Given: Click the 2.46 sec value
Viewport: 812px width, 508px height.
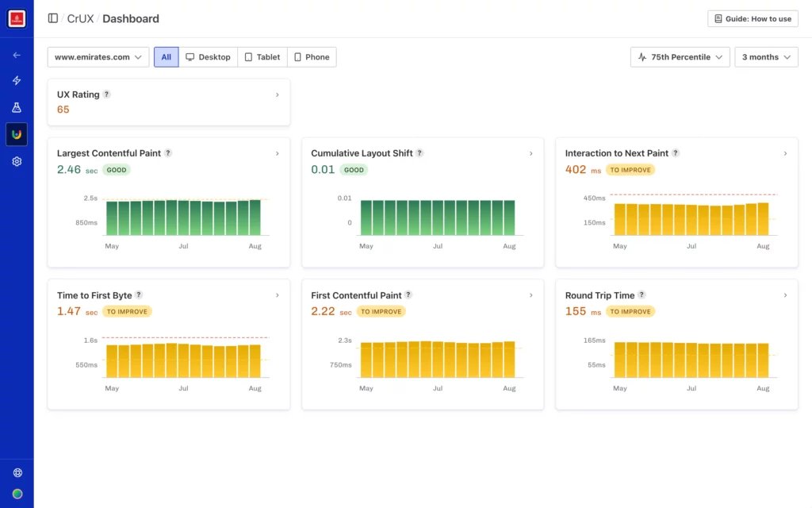Looking at the screenshot, I should point(77,170).
